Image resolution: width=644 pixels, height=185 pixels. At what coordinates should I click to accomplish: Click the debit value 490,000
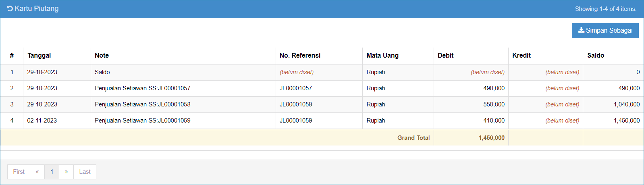click(x=494, y=88)
